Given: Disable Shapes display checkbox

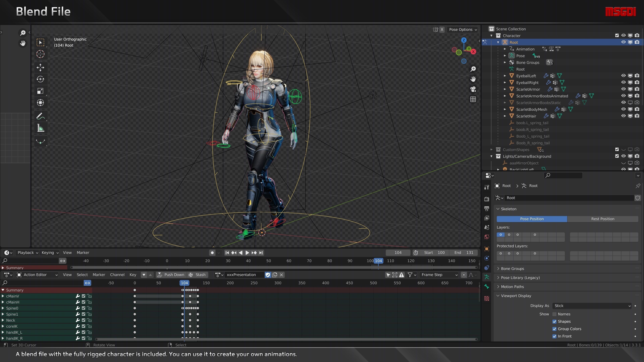Looking at the screenshot, I should pyautogui.click(x=554, y=322).
